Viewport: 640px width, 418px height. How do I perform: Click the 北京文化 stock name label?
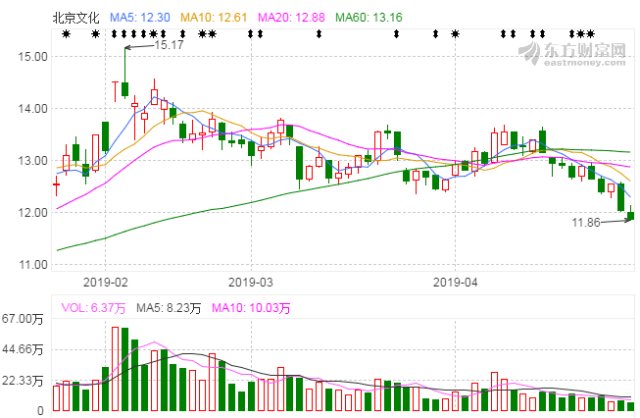[76, 18]
